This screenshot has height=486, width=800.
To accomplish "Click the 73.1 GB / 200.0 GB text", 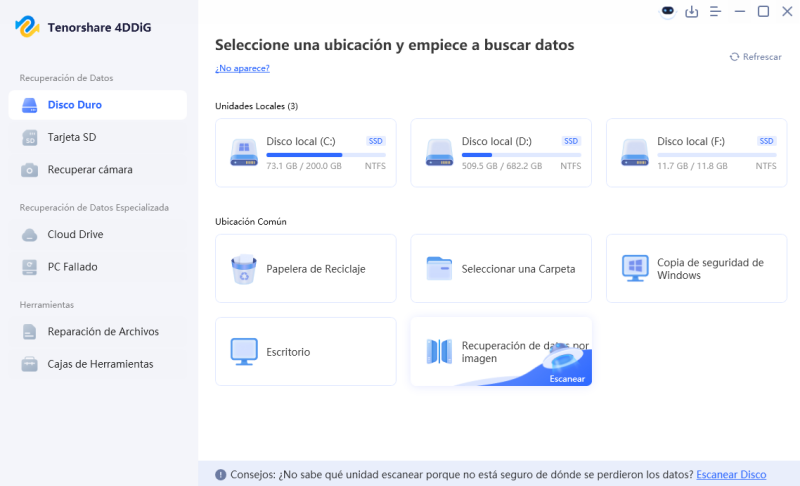I will point(304,166).
